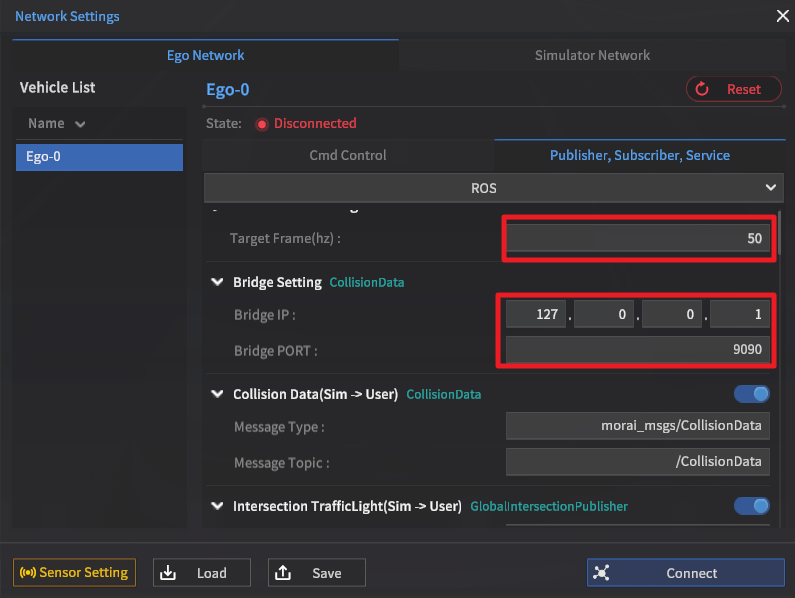Viewport: 795px width, 598px height.
Task: Collapse the Collision Data section
Action: point(217,395)
